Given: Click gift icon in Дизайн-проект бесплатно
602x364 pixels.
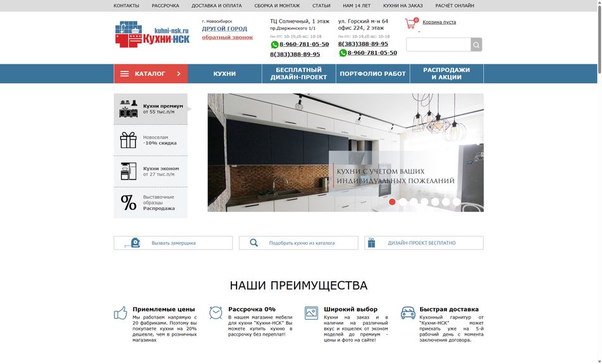Looking at the screenshot, I should [x=371, y=243].
